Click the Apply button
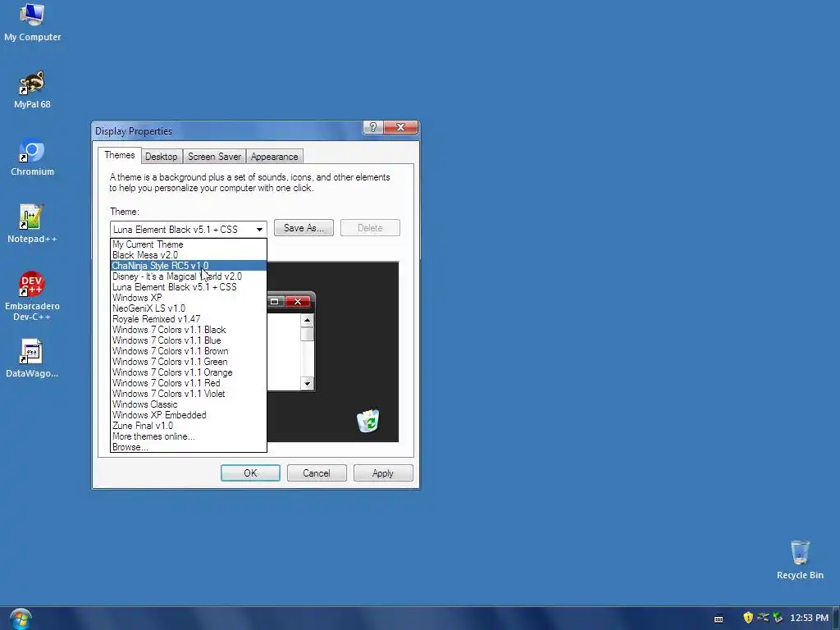Image resolution: width=840 pixels, height=630 pixels. [x=383, y=473]
